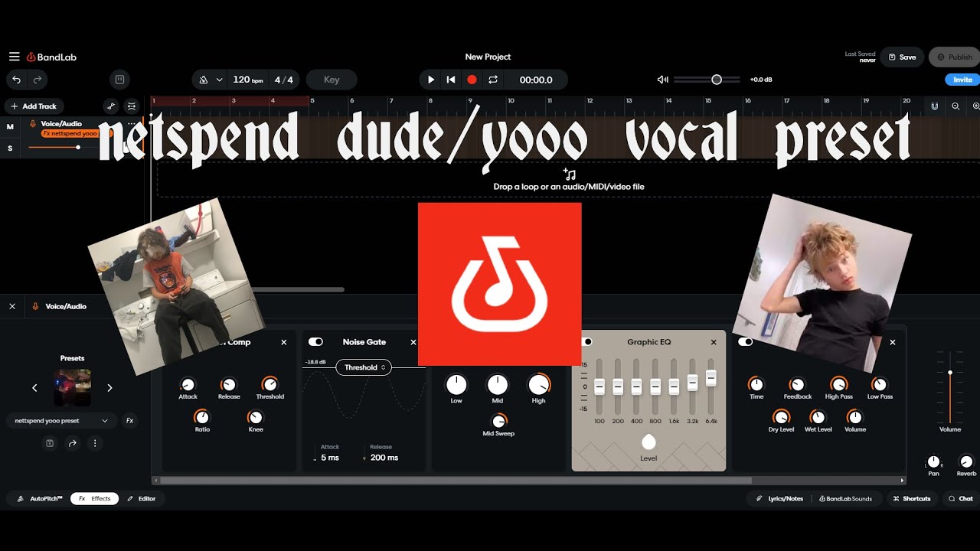980x551 pixels.
Task: Click the effects horizontal scrollbar
Action: pyautogui.click(x=456, y=481)
